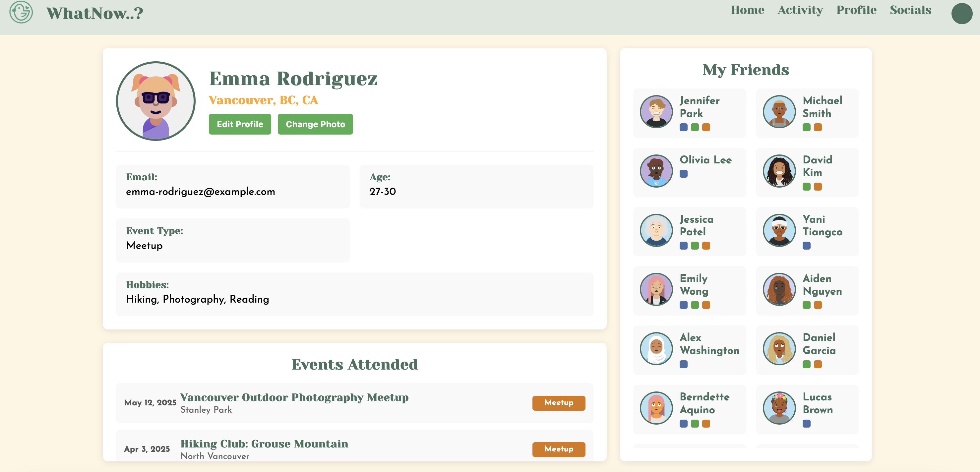Click the WhatNow duck logo icon
The height and width of the screenshot is (472, 980).
21,12
